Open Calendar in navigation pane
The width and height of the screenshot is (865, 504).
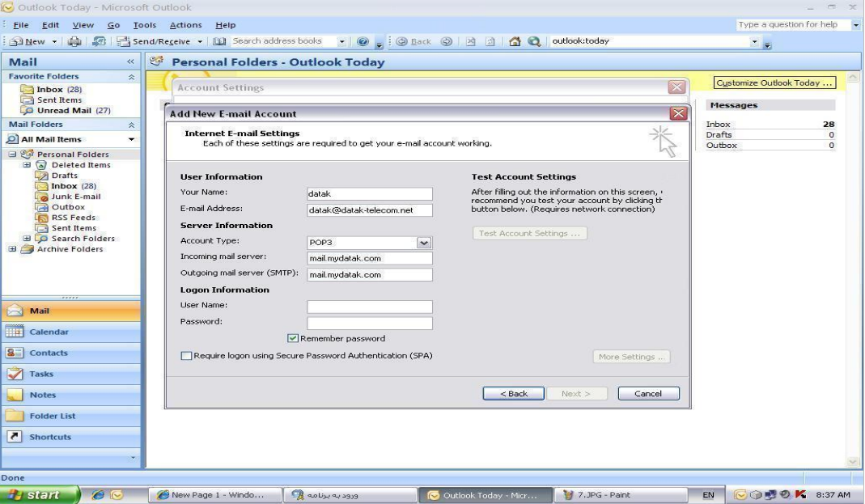(x=71, y=332)
